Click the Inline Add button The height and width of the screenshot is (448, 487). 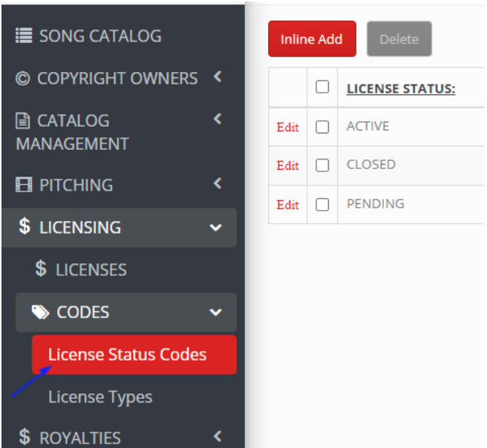coord(312,39)
